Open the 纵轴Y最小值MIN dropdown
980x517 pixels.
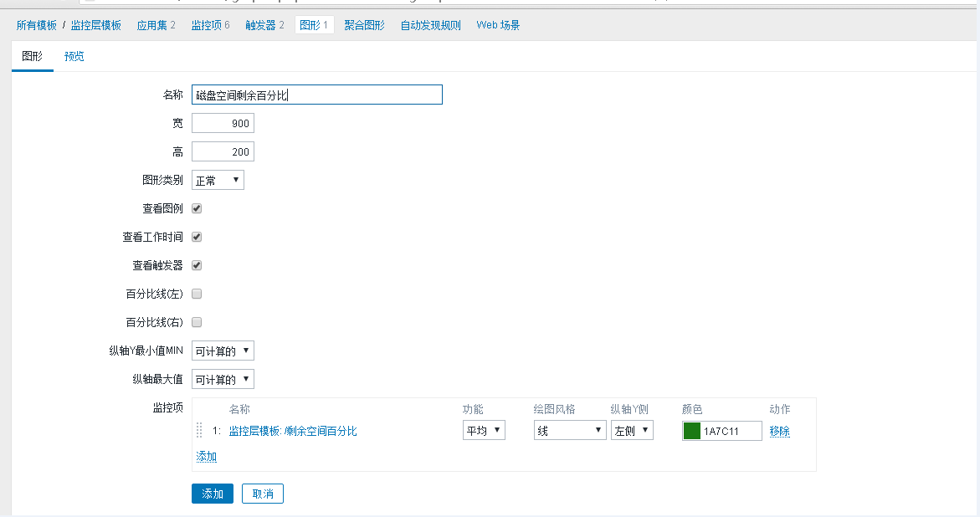click(x=223, y=351)
